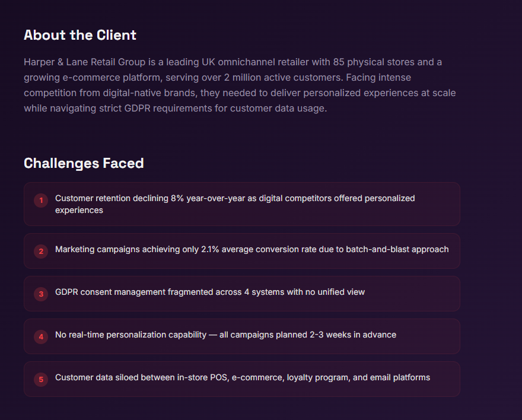Viewport: 522px width, 420px height.
Task: Click the customer data siloed challenge text
Action: tap(242, 378)
